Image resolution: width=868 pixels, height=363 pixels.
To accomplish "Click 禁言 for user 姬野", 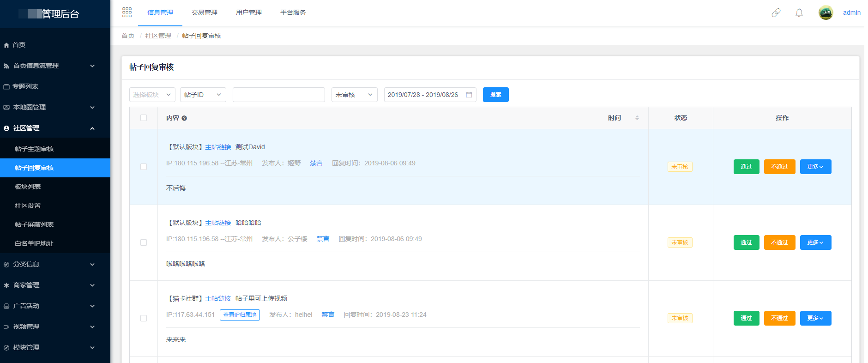I will 316,163.
